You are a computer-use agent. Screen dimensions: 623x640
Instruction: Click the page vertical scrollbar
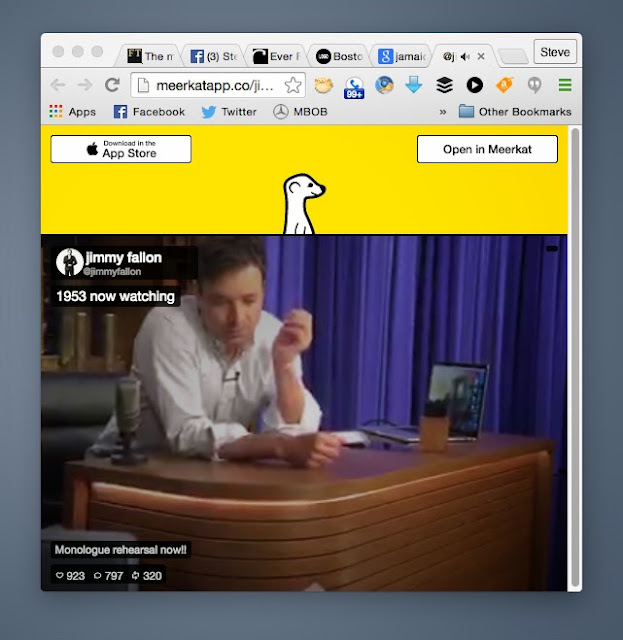[575, 358]
